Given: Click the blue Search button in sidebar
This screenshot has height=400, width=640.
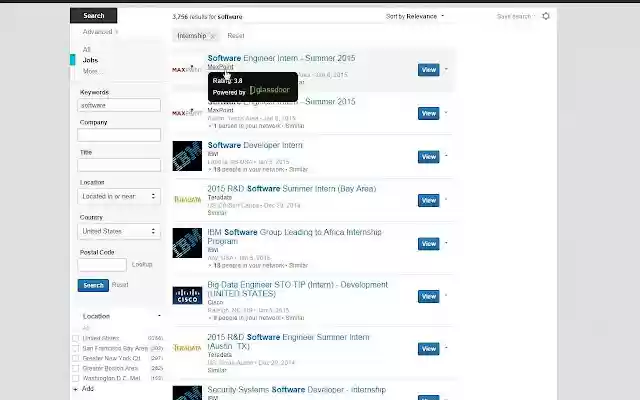Looking at the screenshot, I should click(x=93, y=285).
